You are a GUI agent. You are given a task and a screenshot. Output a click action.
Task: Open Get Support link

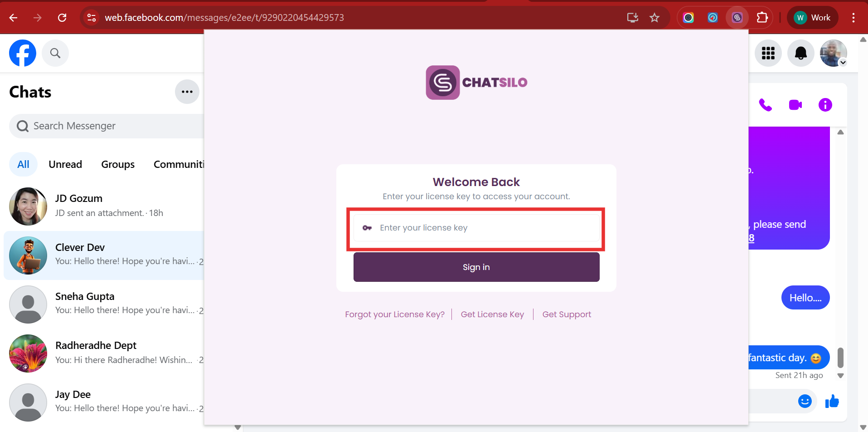567,314
